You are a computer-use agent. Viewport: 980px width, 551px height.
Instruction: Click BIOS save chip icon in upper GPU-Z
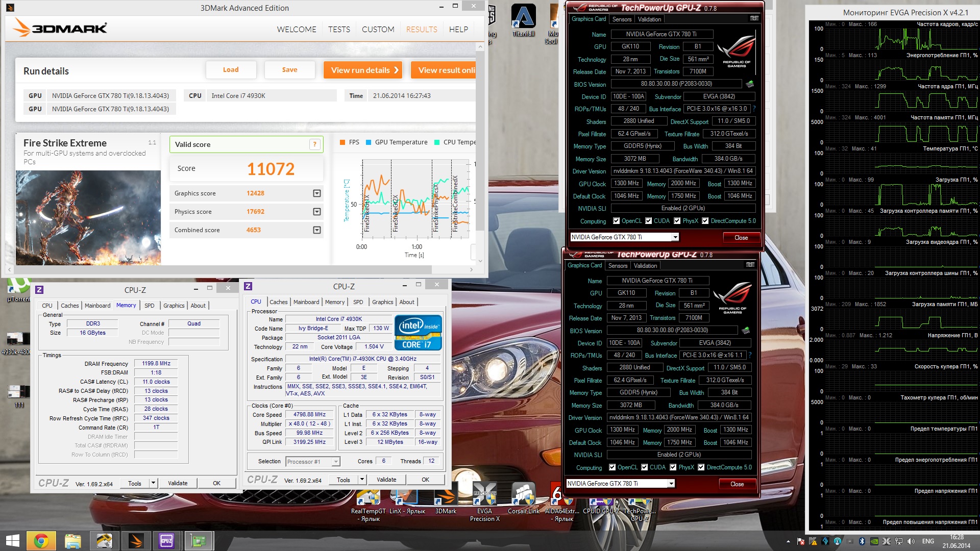pos(750,84)
